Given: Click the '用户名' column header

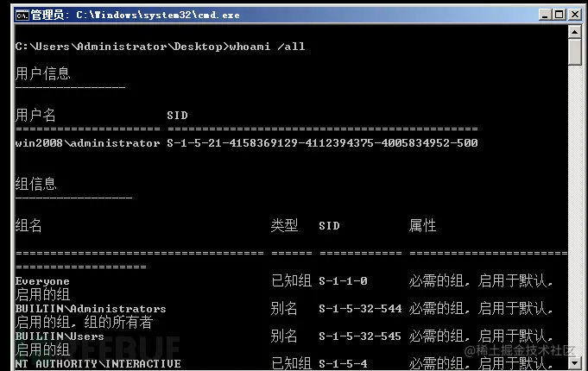Looking at the screenshot, I should tap(35, 115).
